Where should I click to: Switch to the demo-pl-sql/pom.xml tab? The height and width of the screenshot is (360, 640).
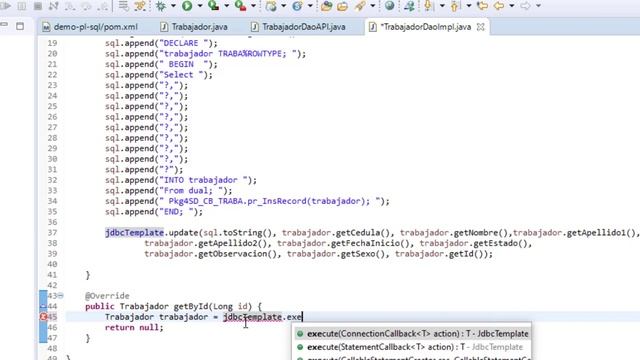coord(90,27)
